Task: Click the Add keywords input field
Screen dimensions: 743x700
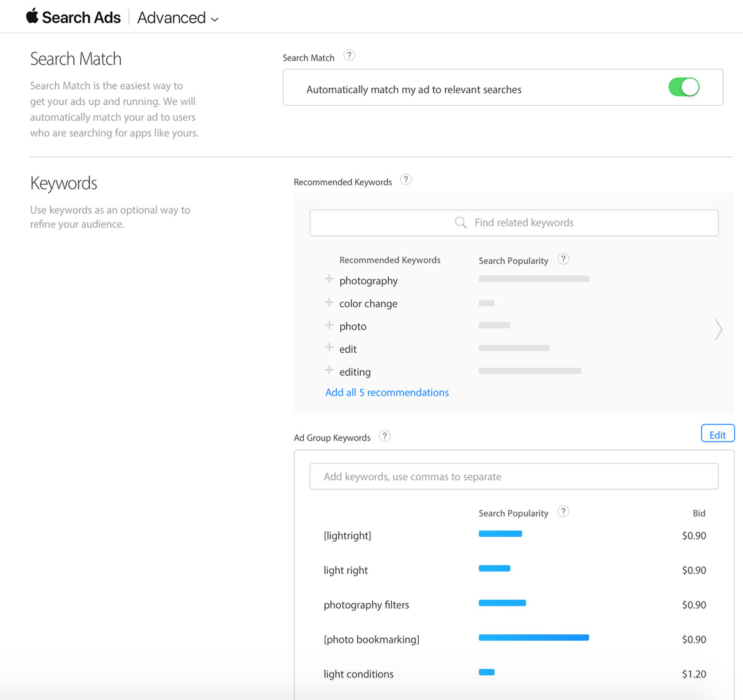Action: (x=514, y=476)
